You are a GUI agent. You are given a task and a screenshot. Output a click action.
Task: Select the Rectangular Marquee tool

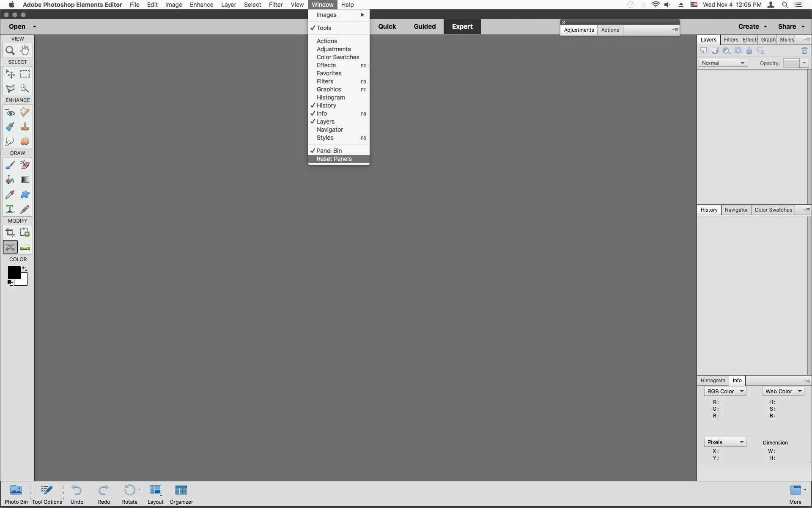pyautogui.click(x=25, y=74)
